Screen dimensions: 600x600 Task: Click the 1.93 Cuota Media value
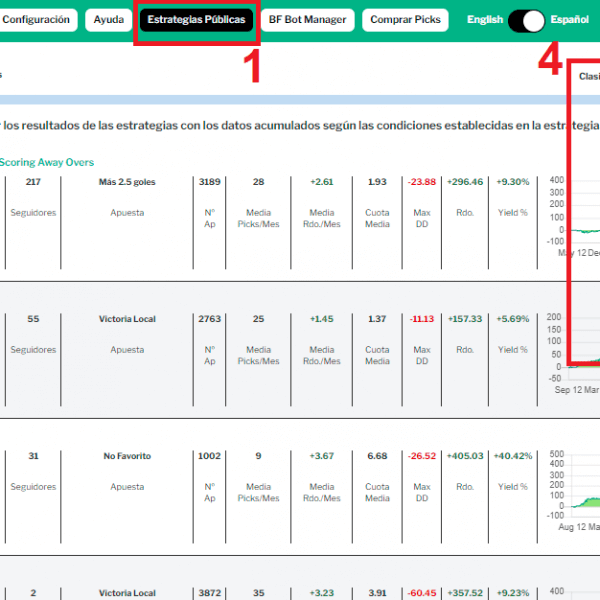point(377,182)
